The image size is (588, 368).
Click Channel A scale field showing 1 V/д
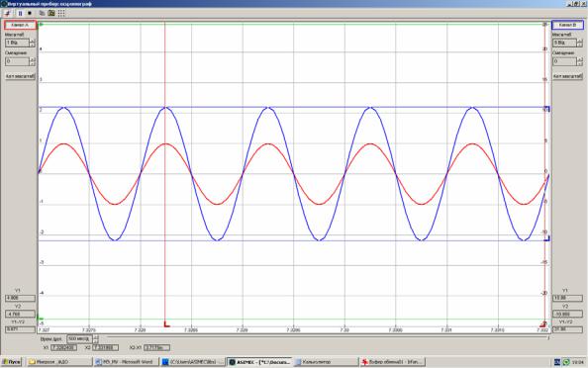[17, 43]
